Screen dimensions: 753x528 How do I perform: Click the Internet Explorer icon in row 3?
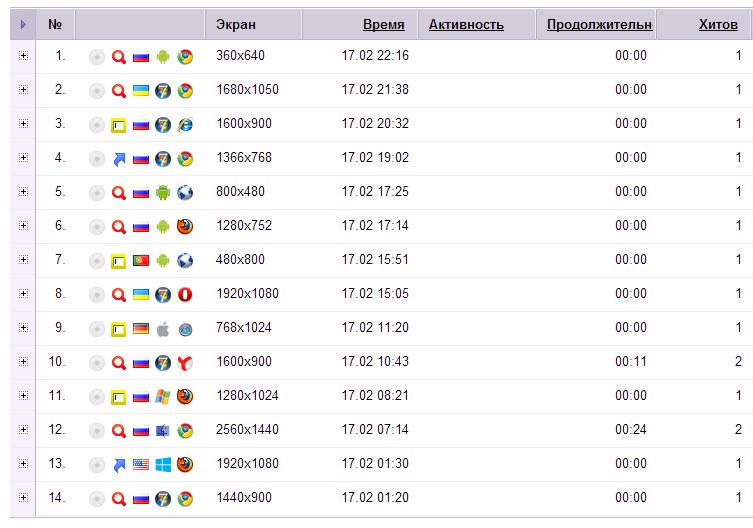pos(185,125)
